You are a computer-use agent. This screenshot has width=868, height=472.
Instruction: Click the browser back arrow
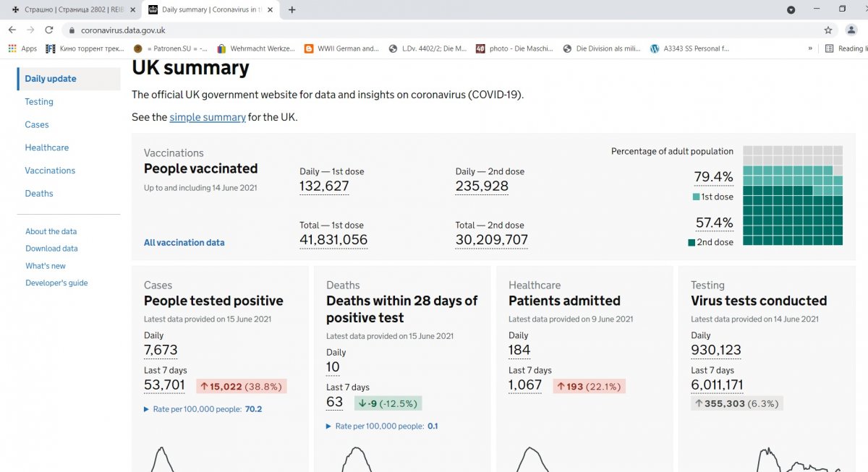(x=12, y=30)
